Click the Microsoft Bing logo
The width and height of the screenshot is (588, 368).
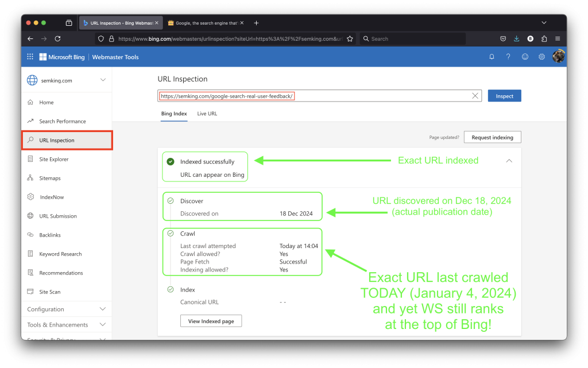[62, 57]
